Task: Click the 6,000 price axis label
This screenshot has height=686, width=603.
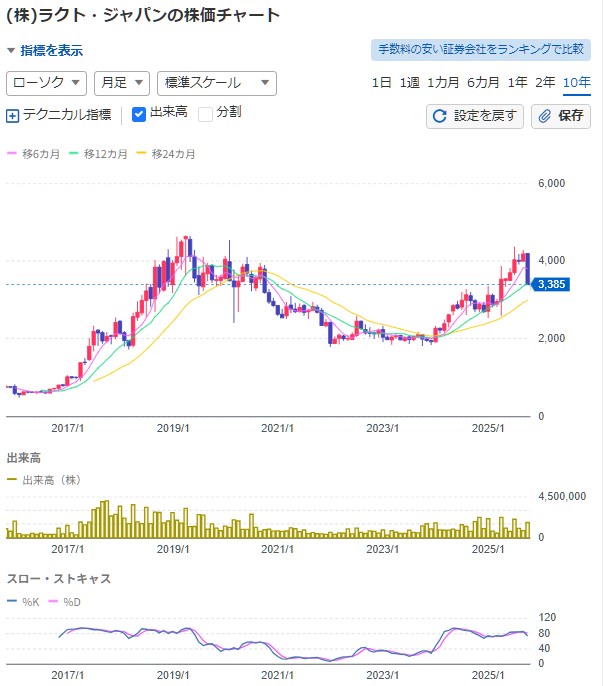Action: coord(551,183)
